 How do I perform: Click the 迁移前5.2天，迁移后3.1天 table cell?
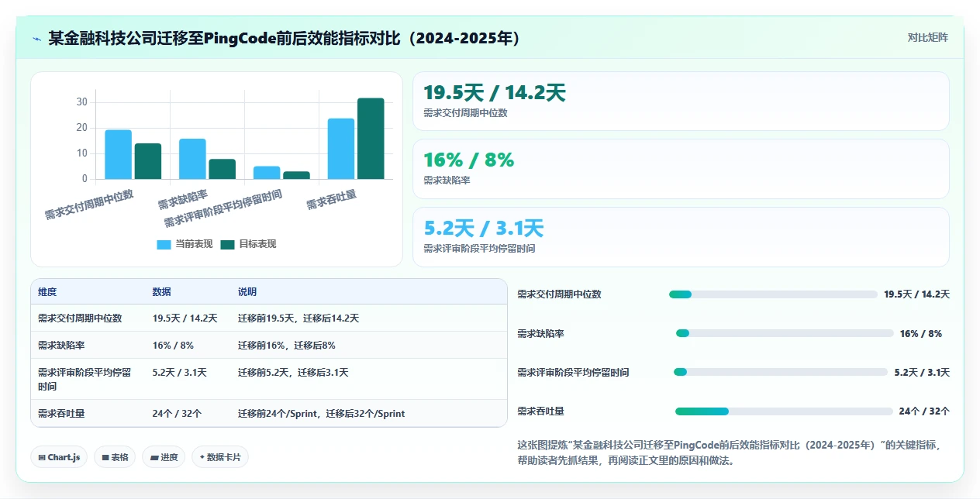tap(293, 373)
